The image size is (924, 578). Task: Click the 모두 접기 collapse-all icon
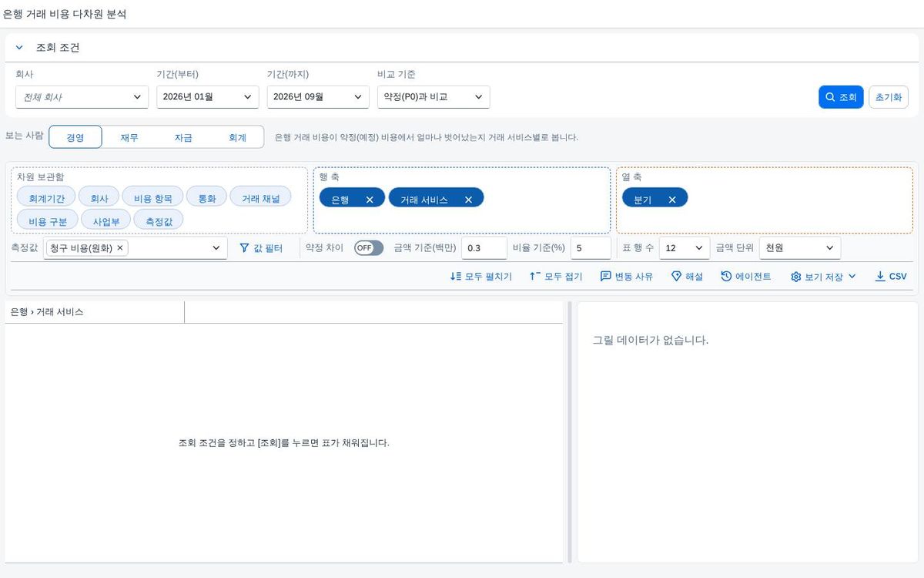click(x=535, y=277)
